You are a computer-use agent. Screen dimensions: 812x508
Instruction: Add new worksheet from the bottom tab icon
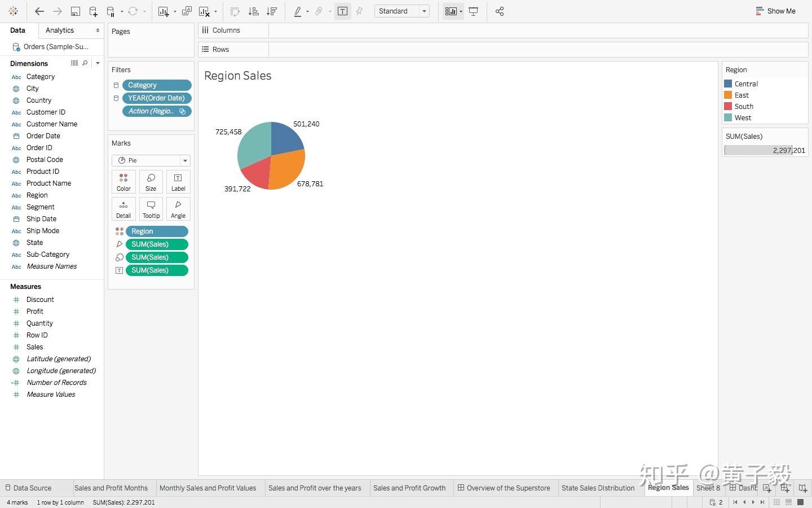coord(767,488)
